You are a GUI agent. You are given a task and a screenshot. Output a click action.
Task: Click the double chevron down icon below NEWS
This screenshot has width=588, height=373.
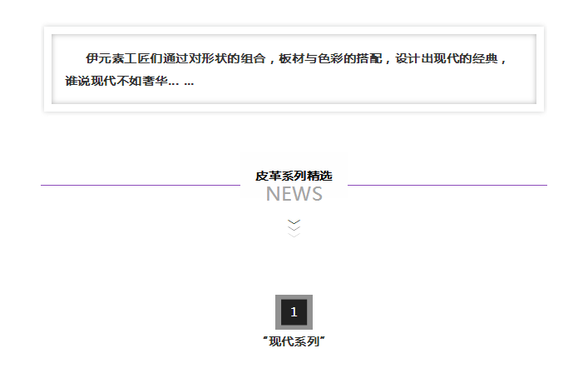click(x=294, y=226)
